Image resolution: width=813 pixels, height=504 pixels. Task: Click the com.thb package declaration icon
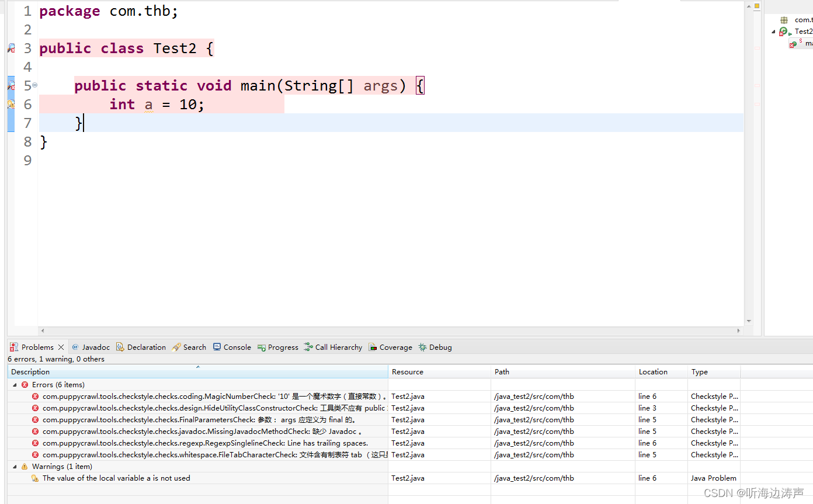click(784, 20)
